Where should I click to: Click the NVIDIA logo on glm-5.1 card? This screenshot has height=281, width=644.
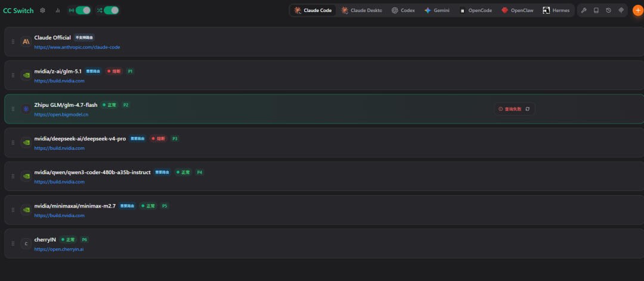click(x=26, y=75)
